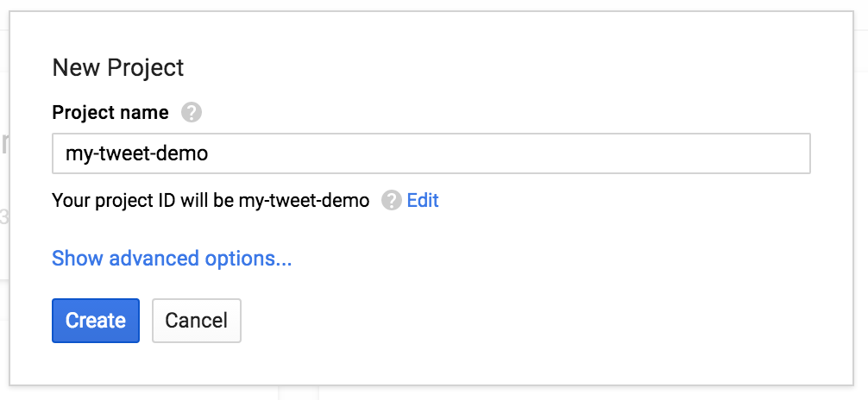This screenshot has height=400, width=868.
Task: Click the blue Create button
Action: click(x=96, y=321)
